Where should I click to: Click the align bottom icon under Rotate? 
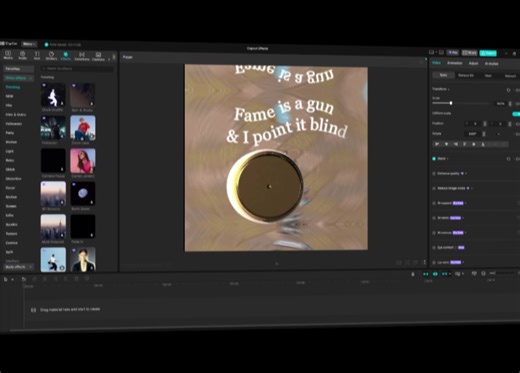(x=483, y=144)
